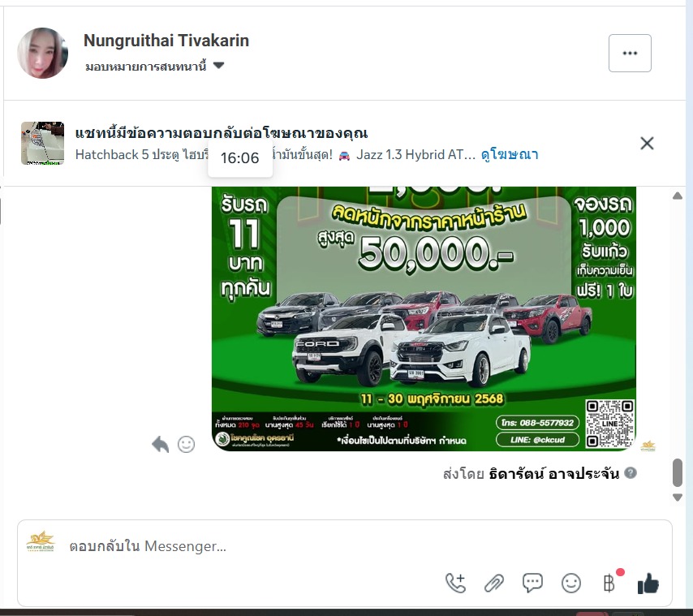Open the green car promotion image
Screen dimensions: 693x616
(424, 319)
